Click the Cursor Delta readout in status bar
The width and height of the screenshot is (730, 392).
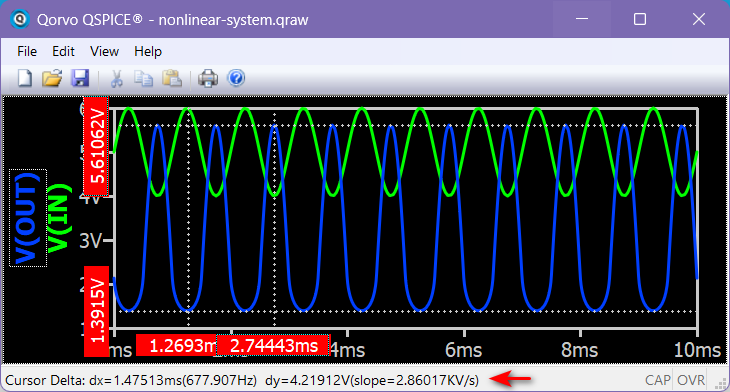click(x=242, y=380)
